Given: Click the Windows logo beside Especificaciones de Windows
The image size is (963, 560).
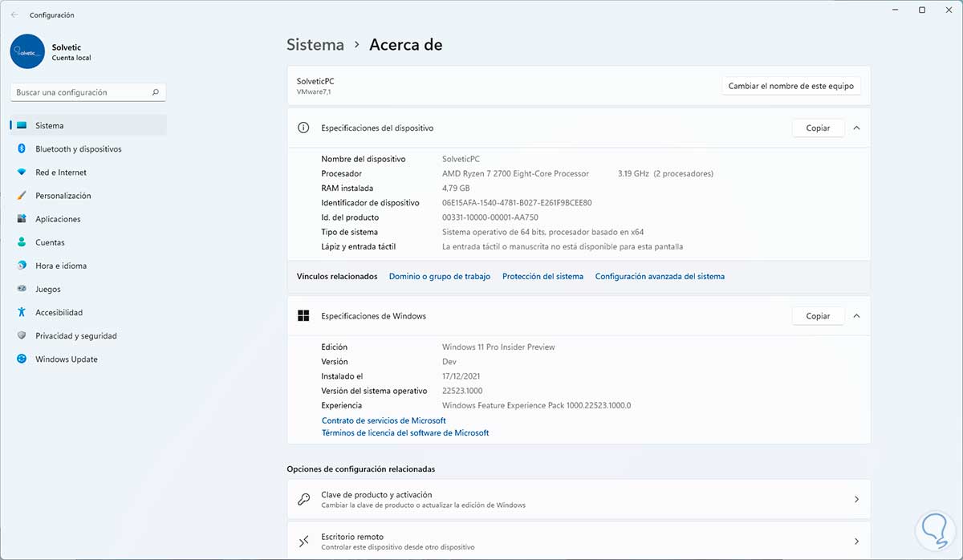Looking at the screenshot, I should point(303,316).
